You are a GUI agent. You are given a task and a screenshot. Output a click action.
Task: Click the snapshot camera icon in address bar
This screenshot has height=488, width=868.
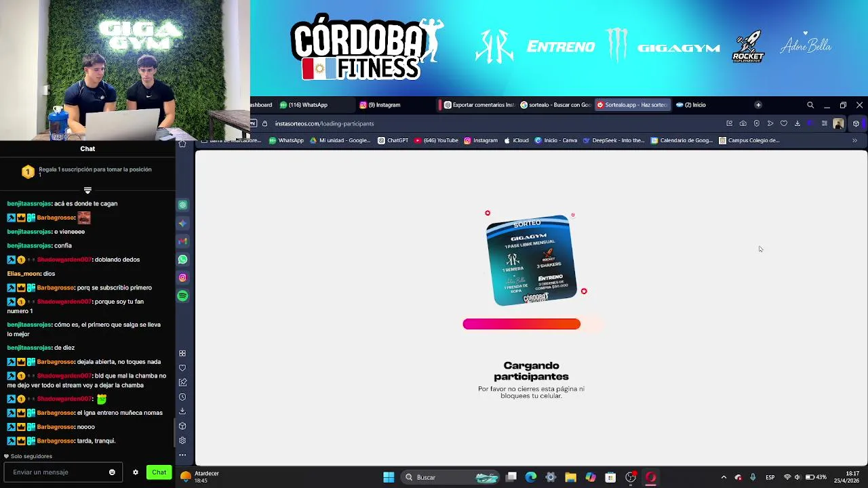coord(743,123)
